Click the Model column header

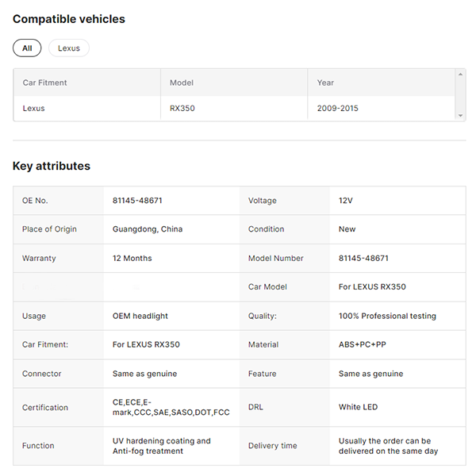(x=182, y=83)
